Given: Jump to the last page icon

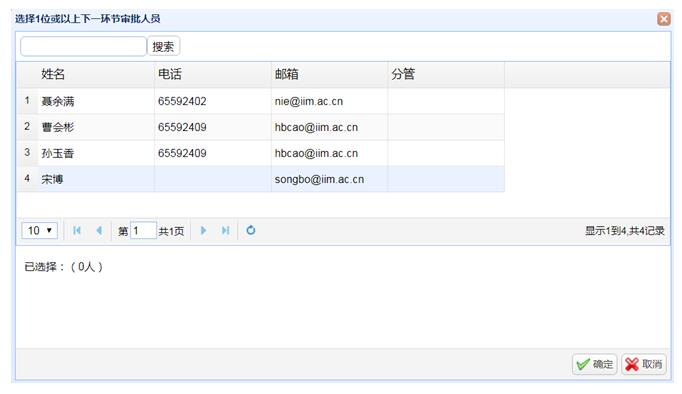Looking at the screenshot, I should 225,230.
